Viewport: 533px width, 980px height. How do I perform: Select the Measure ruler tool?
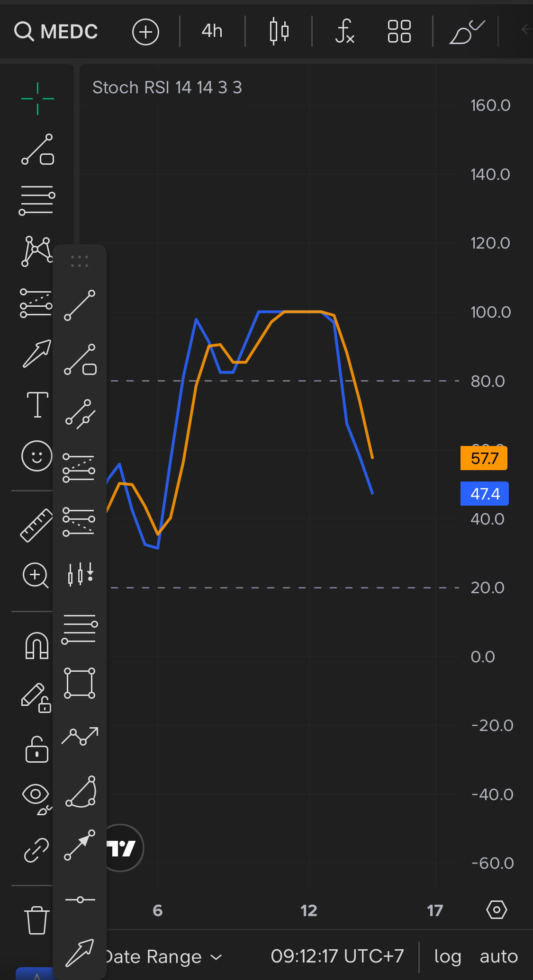click(36, 525)
